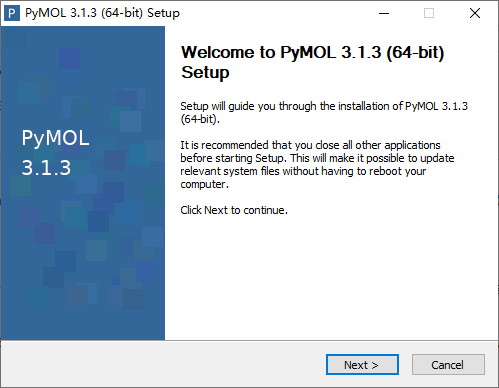Click the Next > button
499x388 pixels.
click(x=362, y=365)
